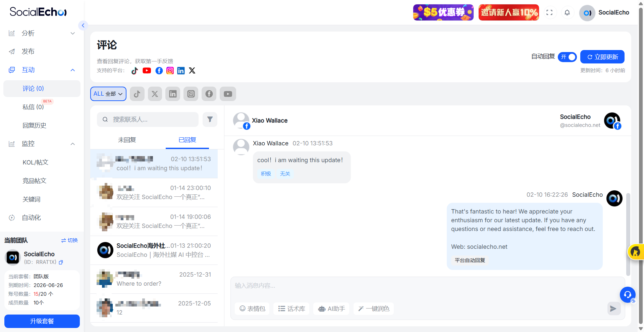Select the conversation dated 01-14 19:00:06

[x=154, y=222]
